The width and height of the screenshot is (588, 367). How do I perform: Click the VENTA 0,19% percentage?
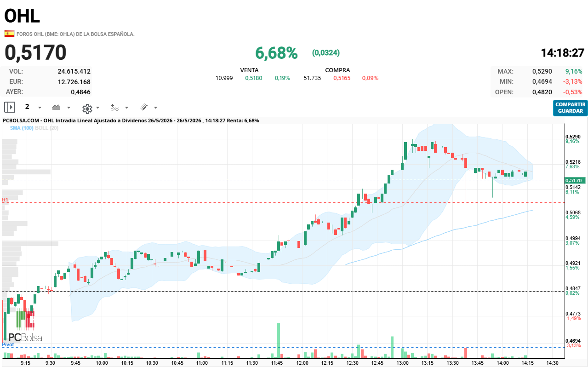coord(282,78)
